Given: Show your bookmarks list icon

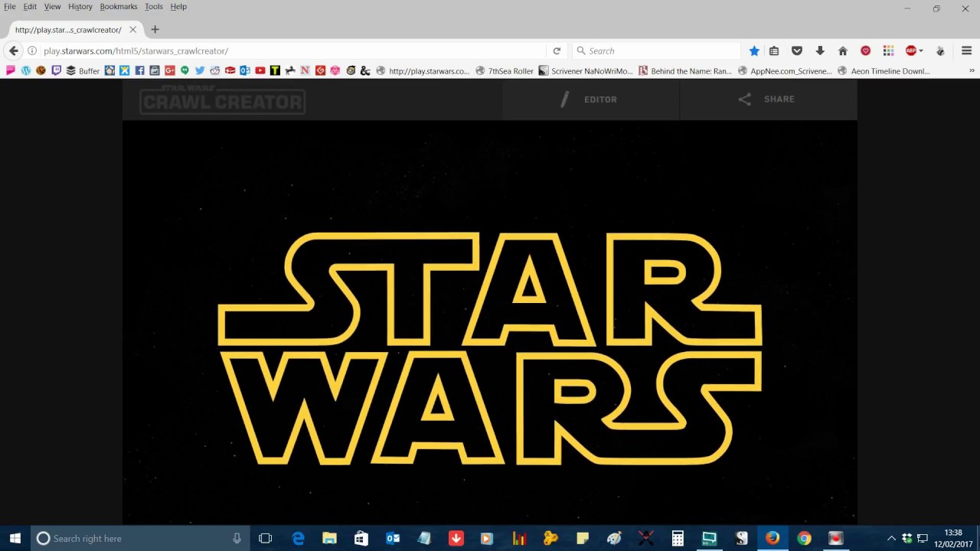Looking at the screenshot, I should click(x=774, y=51).
